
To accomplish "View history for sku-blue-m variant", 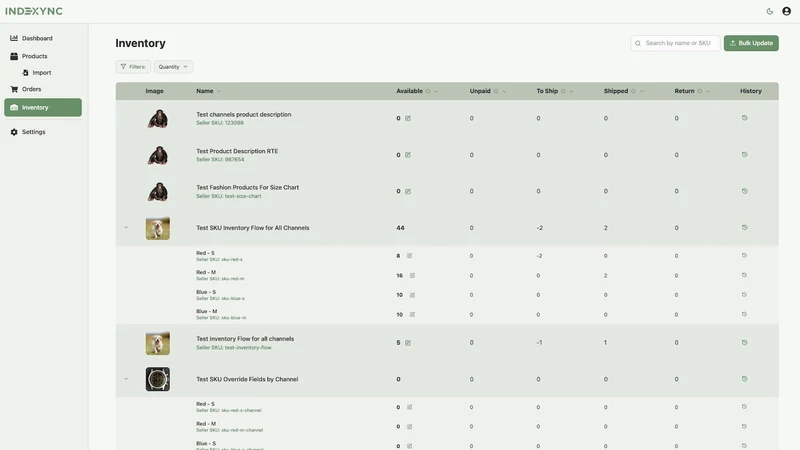I will point(744,314).
